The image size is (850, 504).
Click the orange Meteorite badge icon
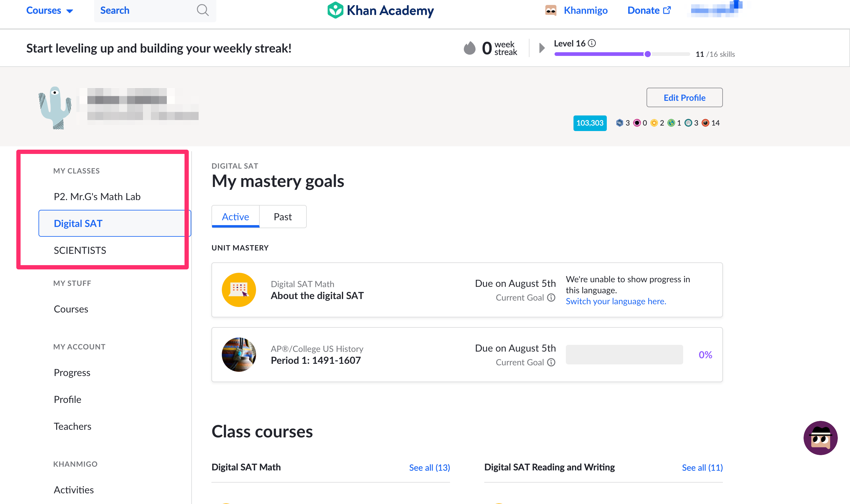(x=705, y=123)
